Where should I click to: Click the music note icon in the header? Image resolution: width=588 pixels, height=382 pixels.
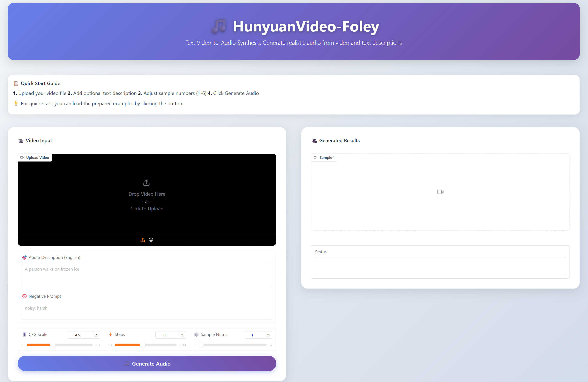coord(219,26)
